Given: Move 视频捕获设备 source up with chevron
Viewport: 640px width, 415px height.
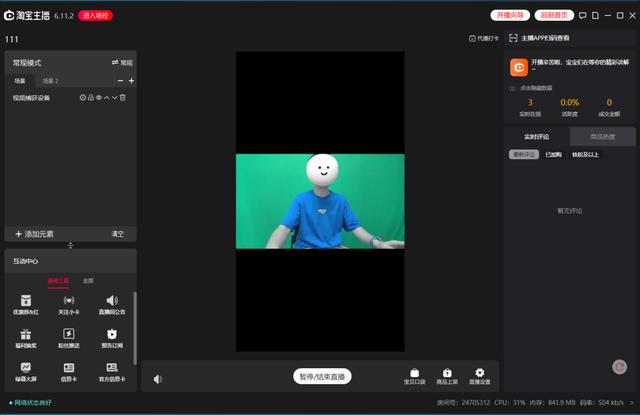Looking at the screenshot, I should point(107,98).
